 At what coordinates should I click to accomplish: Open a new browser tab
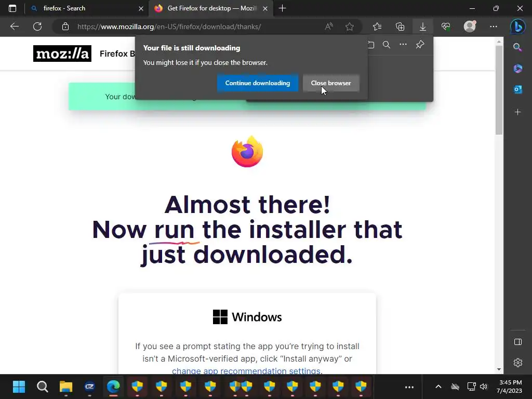pyautogui.click(x=282, y=8)
